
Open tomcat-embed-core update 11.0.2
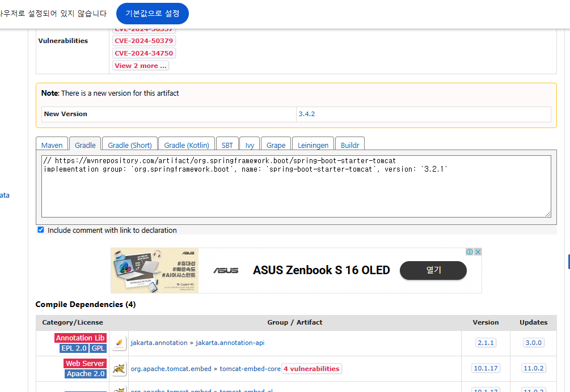point(534,368)
